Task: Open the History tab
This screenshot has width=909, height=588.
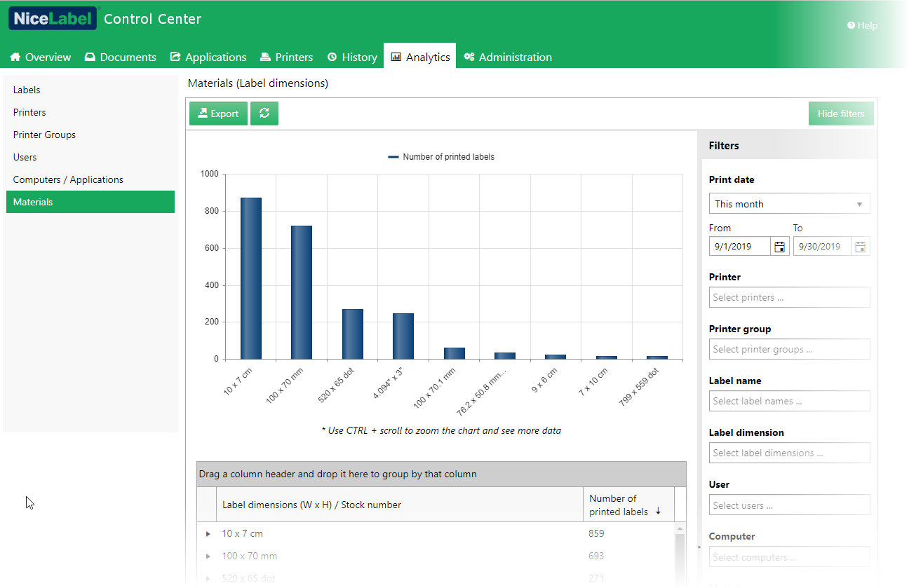Action: 352,57
